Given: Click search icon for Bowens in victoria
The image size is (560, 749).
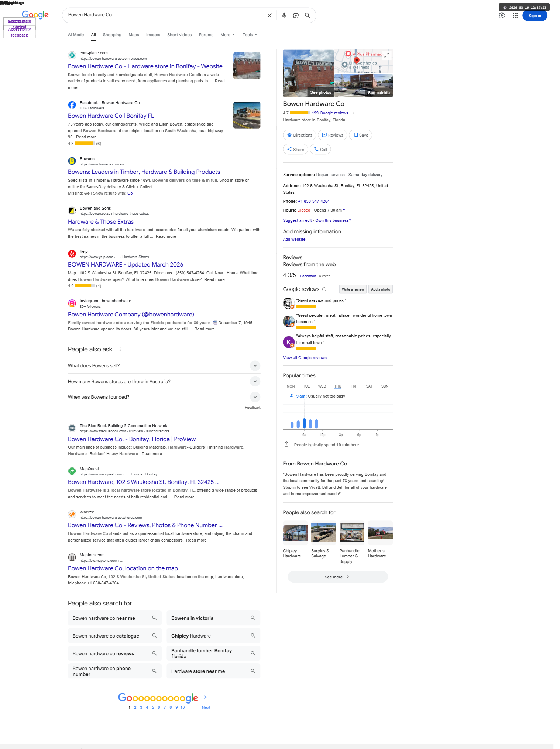Looking at the screenshot, I should pos(253,618).
